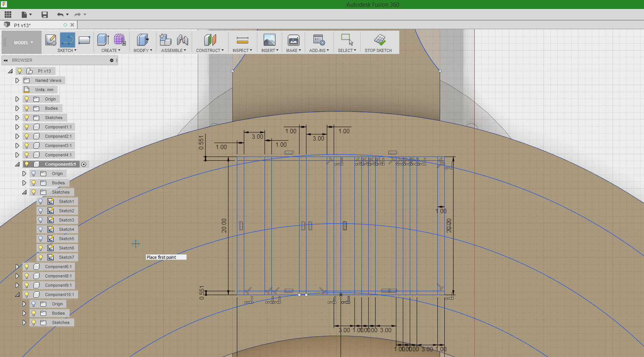
Task: Open the MODIFY menu
Action: pos(143,50)
